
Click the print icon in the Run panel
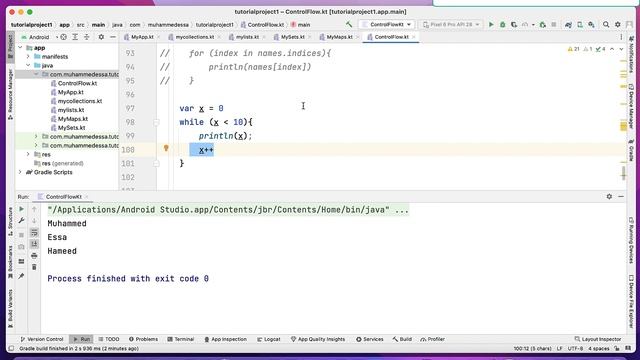click(x=34, y=256)
